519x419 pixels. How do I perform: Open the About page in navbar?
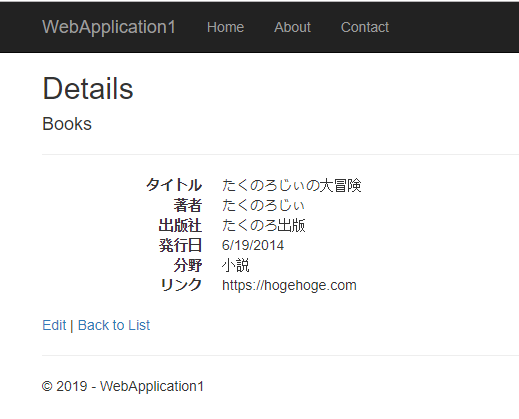point(292,27)
